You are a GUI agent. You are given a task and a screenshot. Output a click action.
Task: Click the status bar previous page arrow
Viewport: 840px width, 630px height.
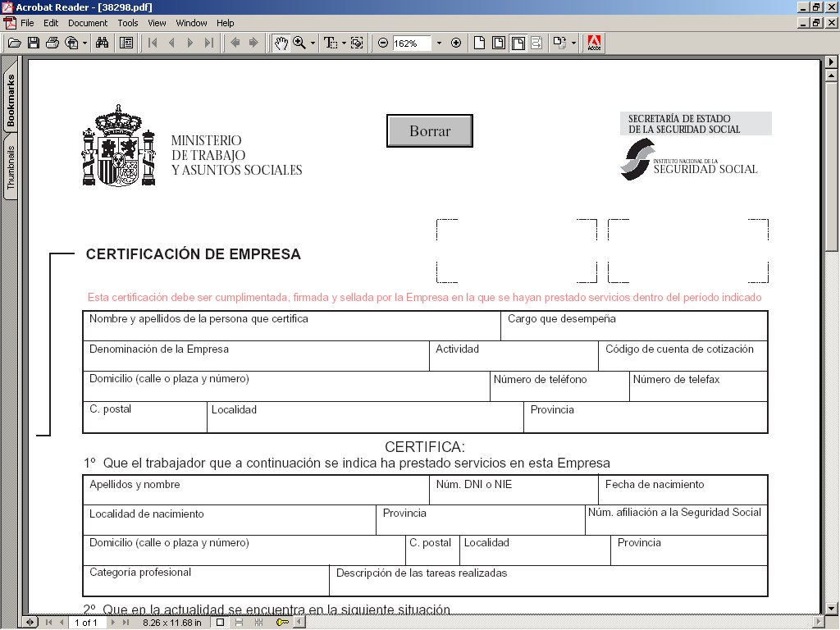tap(62, 622)
